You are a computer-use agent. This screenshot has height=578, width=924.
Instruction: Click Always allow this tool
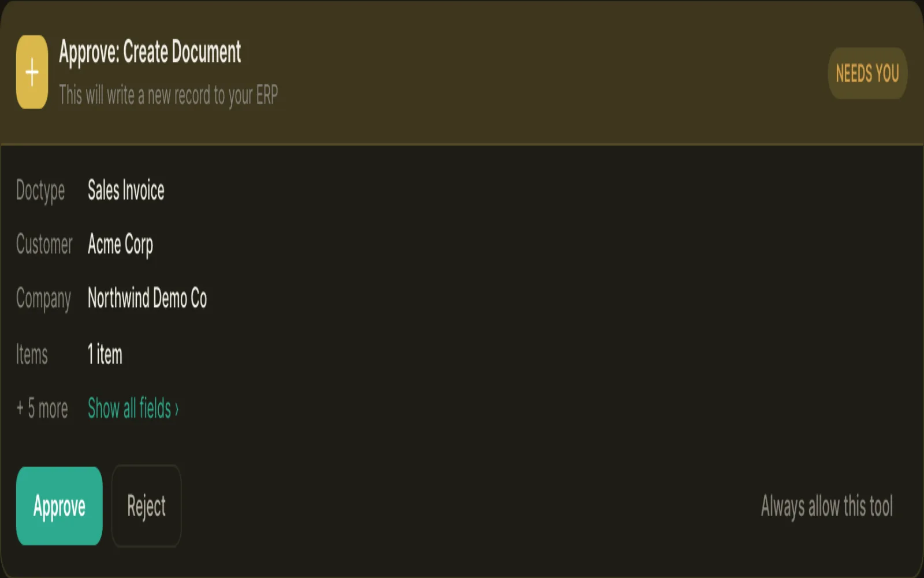[x=826, y=506]
